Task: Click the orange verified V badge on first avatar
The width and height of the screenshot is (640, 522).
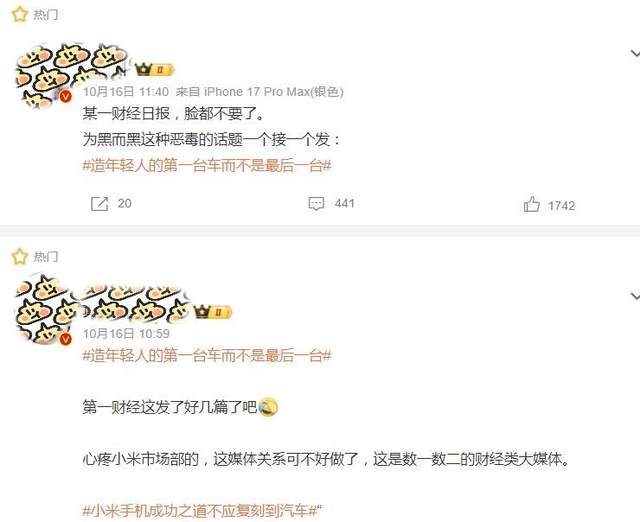Action: click(65, 97)
